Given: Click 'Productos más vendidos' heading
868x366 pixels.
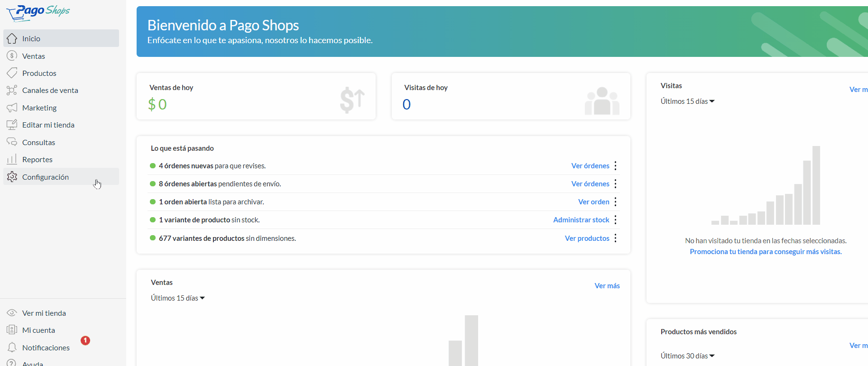Looking at the screenshot, I should [x=698, y=332].
